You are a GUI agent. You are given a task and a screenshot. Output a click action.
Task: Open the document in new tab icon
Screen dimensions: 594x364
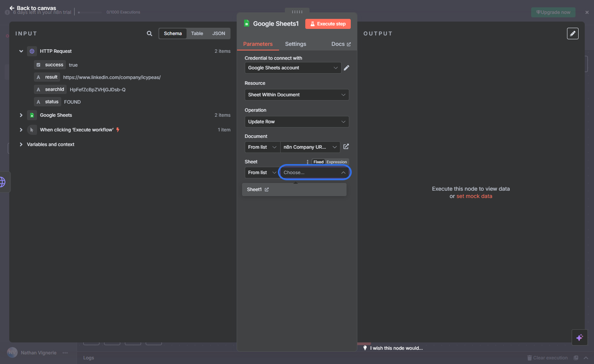pyautogui.click(x=346, y=146)
